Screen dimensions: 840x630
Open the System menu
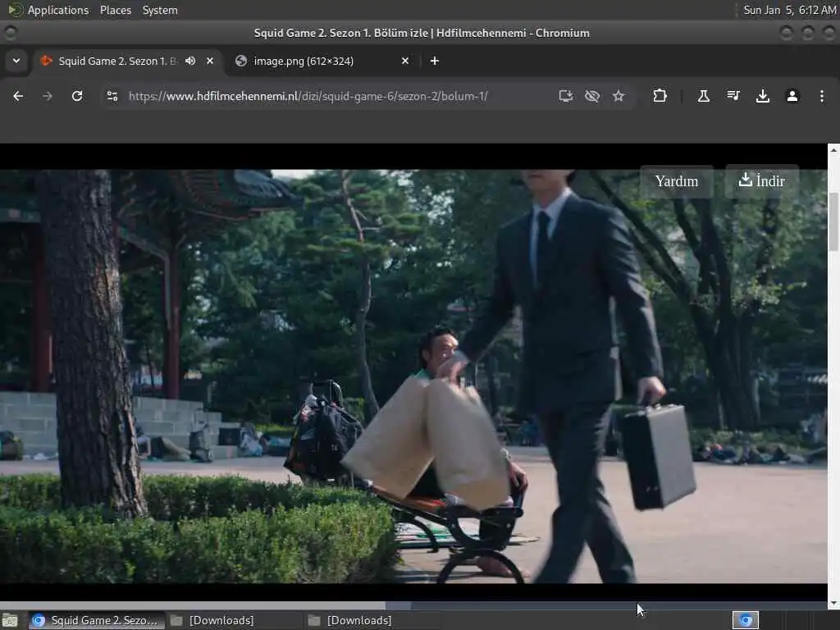[160, 10]
